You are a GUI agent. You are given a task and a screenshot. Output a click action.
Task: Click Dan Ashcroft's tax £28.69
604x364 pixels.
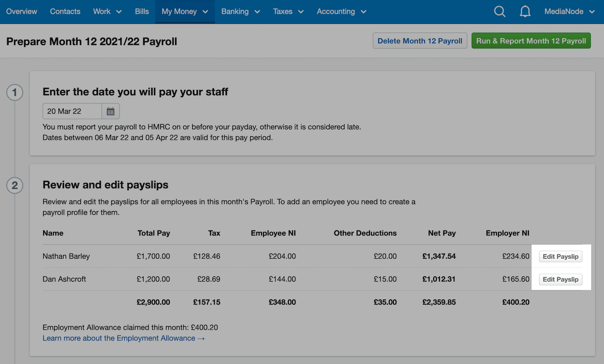point(209,279)
